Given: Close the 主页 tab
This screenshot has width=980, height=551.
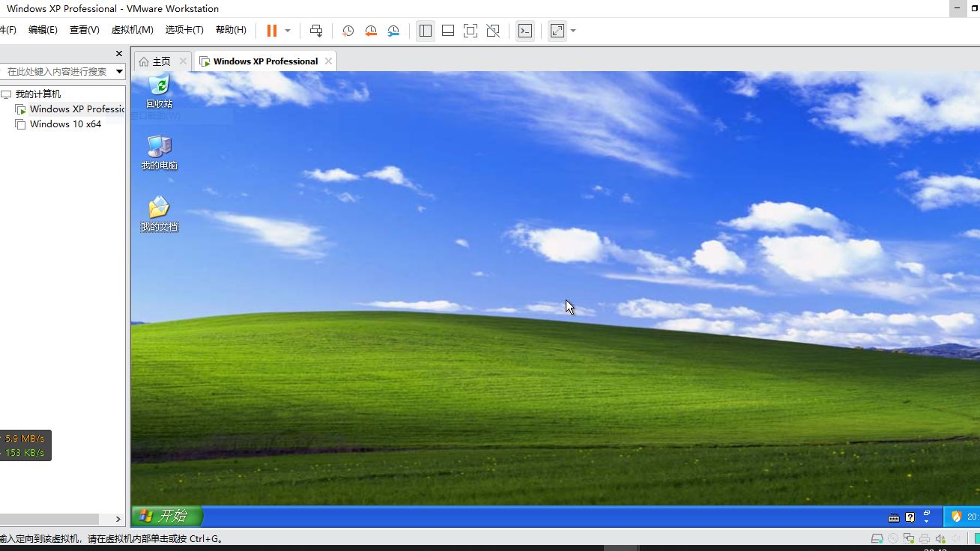Looking at the screenshot, I should point(183,61).
